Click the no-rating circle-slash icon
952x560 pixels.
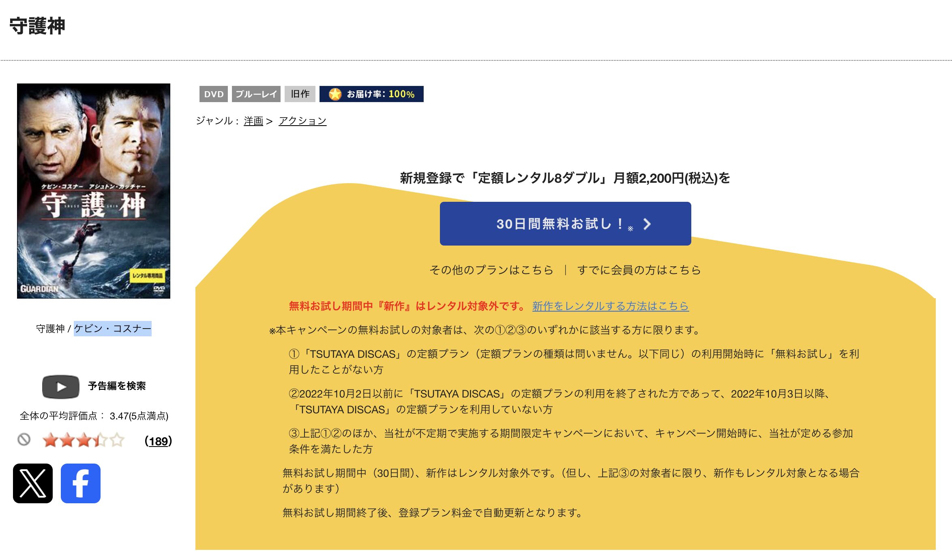[x=24, y=439]
